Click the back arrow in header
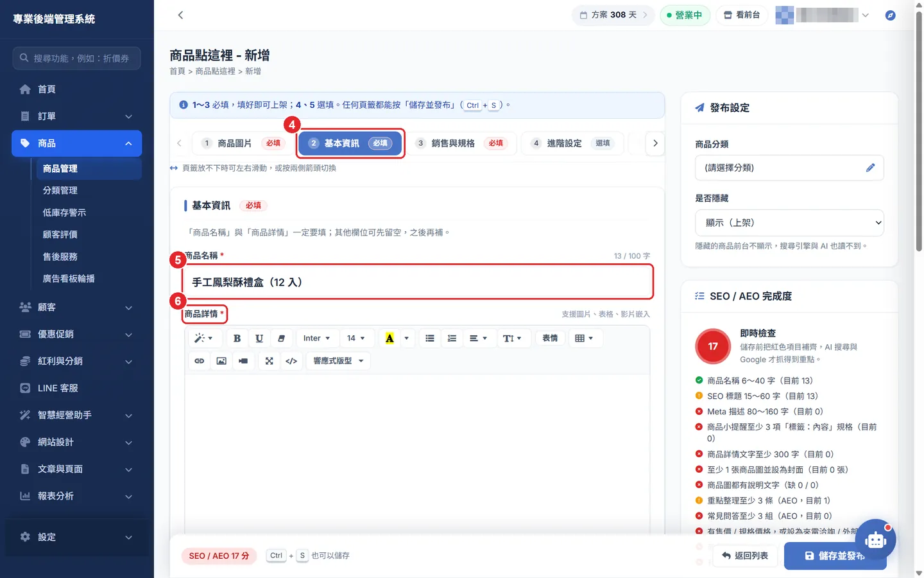This screenshot has height=578, width=924. click(180, 15)
